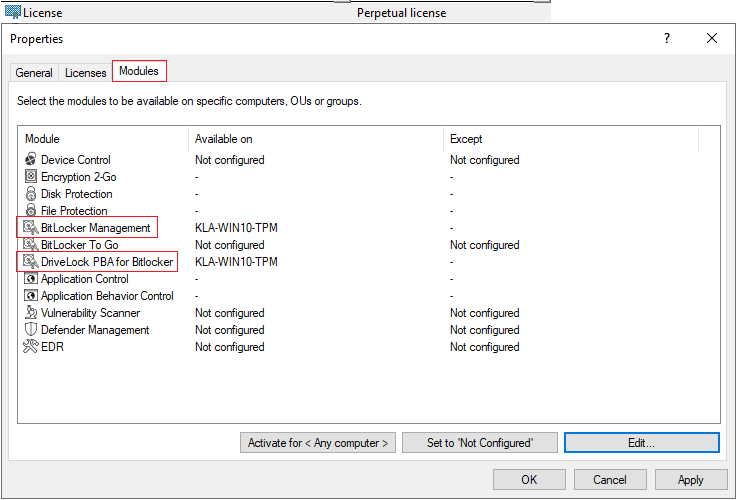The height and width of the screenshot is (500, 736).
Task: Open the Edit... dialog button
Action: (641, 443)
